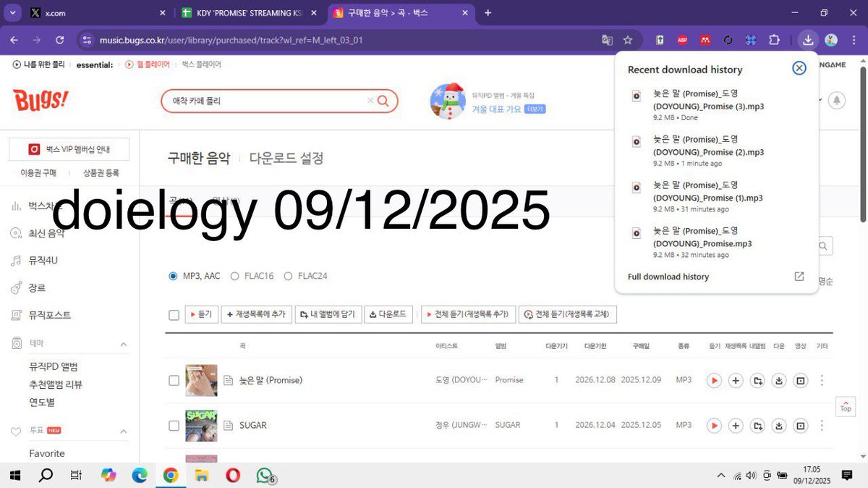Select the MP3, AAC format radio

(x=173, y=276)
